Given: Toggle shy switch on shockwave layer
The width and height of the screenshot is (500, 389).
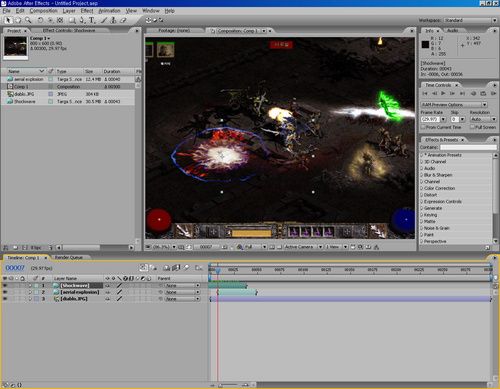Looking at the screenshot, I should (x=107, y=285).
